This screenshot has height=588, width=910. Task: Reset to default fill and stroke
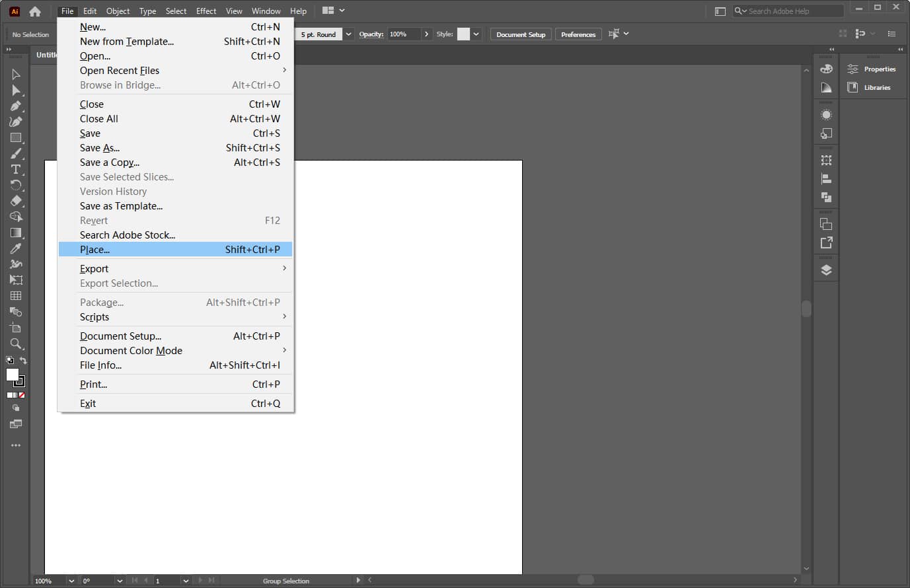(x=9, y=361)
